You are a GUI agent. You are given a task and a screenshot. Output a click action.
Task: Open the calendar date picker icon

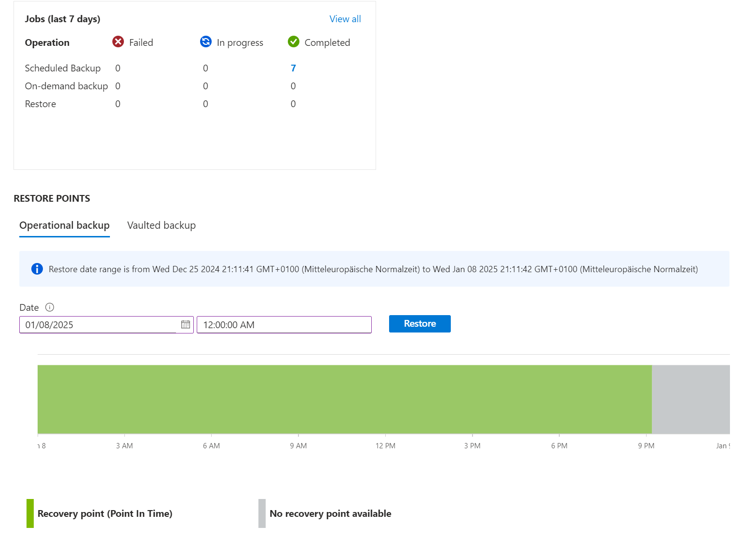coord(186,325)
